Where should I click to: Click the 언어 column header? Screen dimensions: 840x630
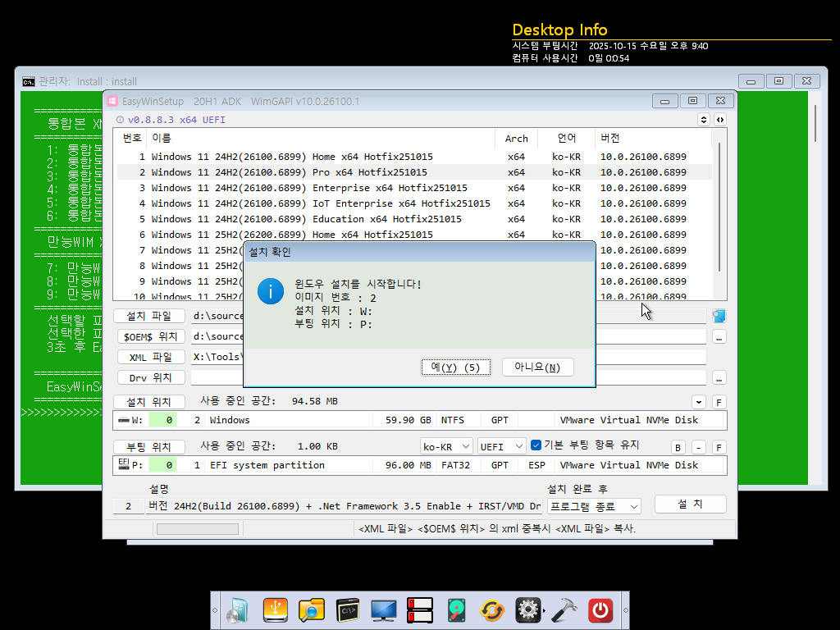tap(566, 138)
